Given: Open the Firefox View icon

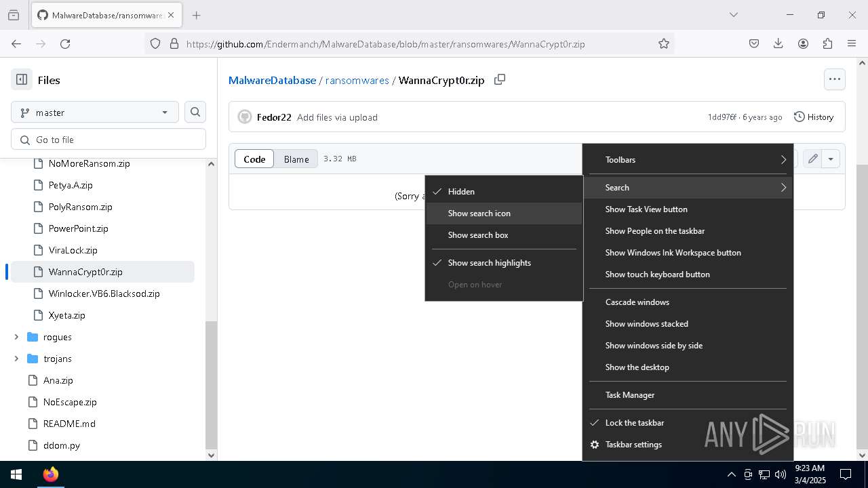Looking at the screenshot, I should click(x=14, y=15).
